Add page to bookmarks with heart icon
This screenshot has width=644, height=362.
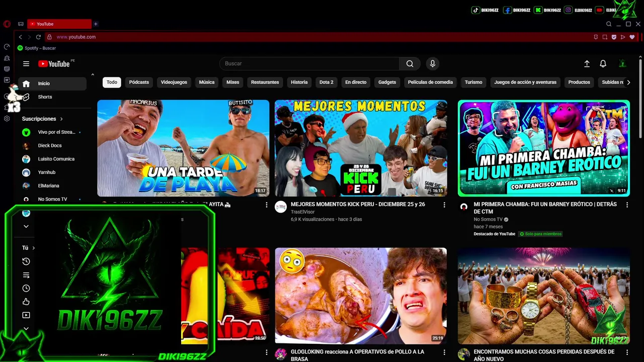click(632, 37)
